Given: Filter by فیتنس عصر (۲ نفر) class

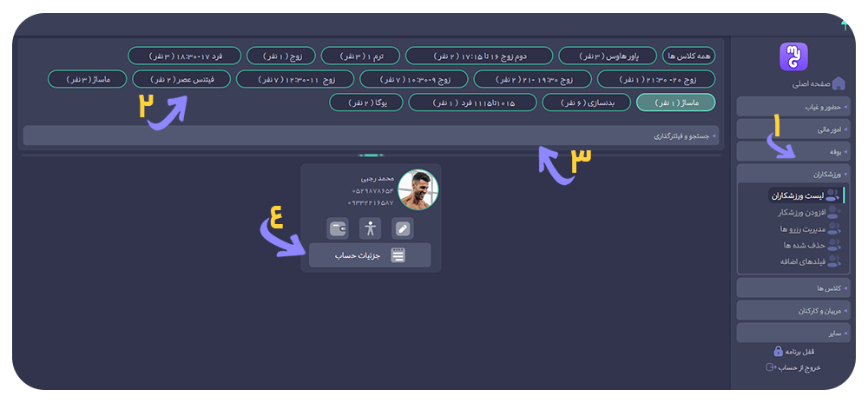Looking at the screenshot, I should [x=181, y=79].
